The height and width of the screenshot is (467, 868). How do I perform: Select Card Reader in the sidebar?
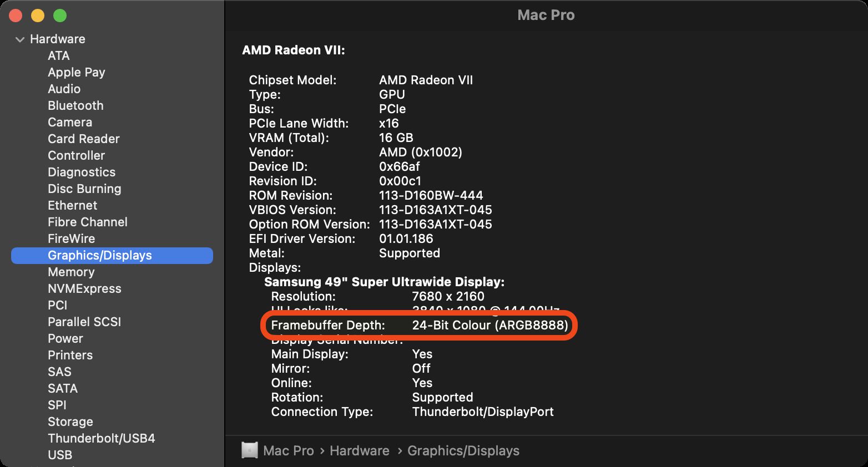coord(84,139)
